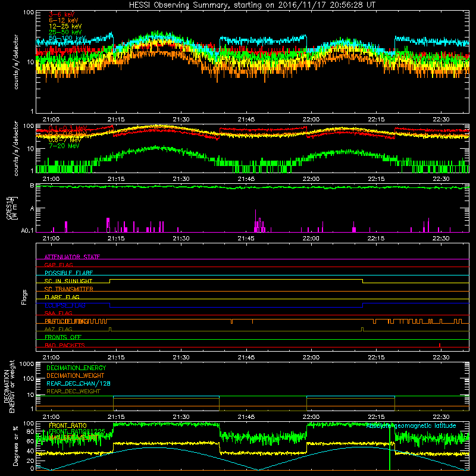Click the DECIMATION_ENERGY legend label
The image size is (476, 476).
pos(76,368)
